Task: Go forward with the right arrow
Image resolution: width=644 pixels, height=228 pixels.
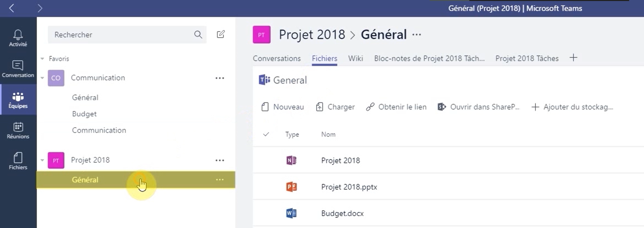Action: click(40, 8)
